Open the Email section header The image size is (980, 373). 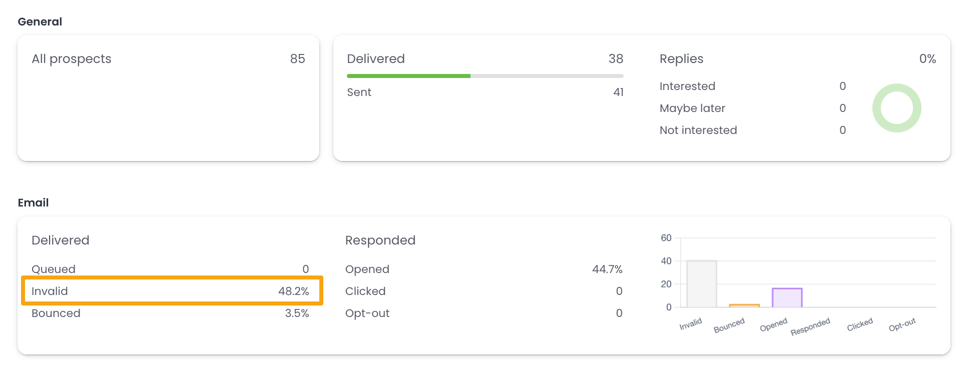point(33,202)
